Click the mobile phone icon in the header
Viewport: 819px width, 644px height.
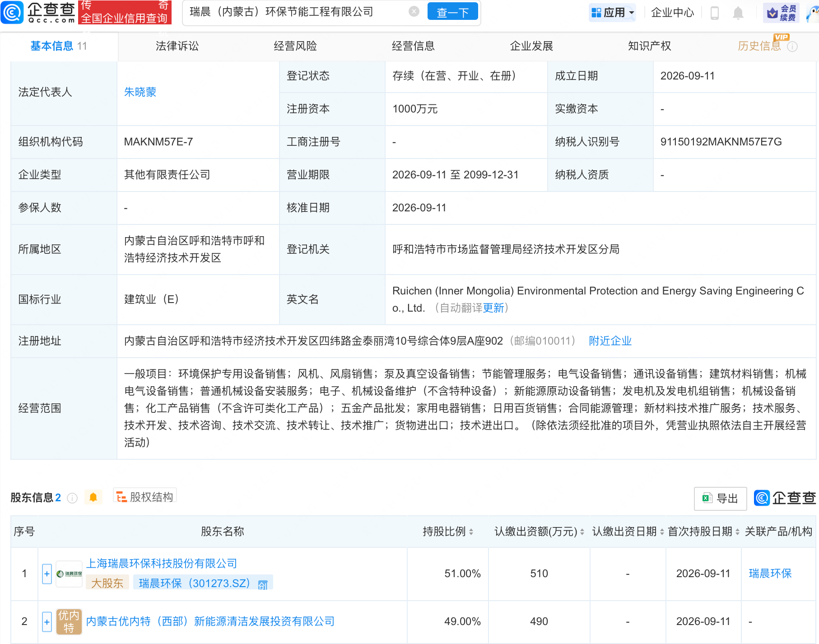click(x=715, y=13)
